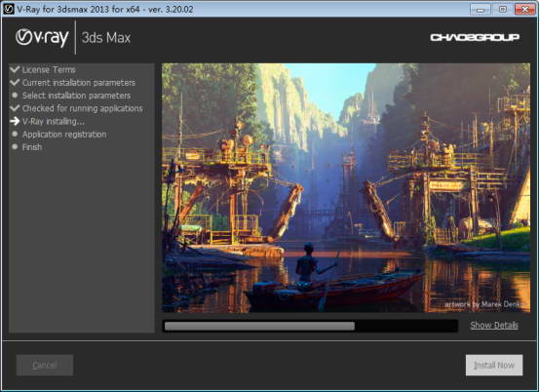This screenshot has height=392, width=540.
Task: Select the V-Ray installing step text
Action: (x=54, y=122)
